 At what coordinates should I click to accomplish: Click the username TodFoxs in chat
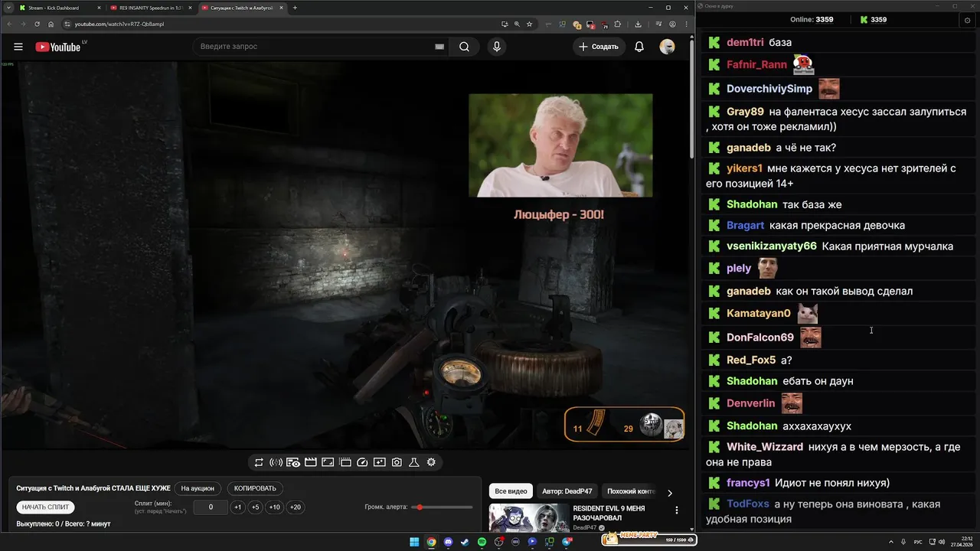tap(748, 504)
